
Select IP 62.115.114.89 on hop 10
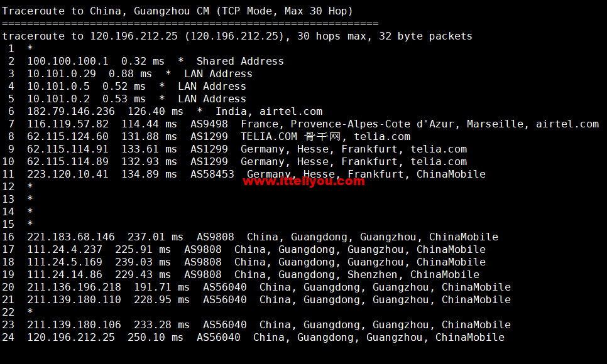pyautogui.click(x=68, y=162)
